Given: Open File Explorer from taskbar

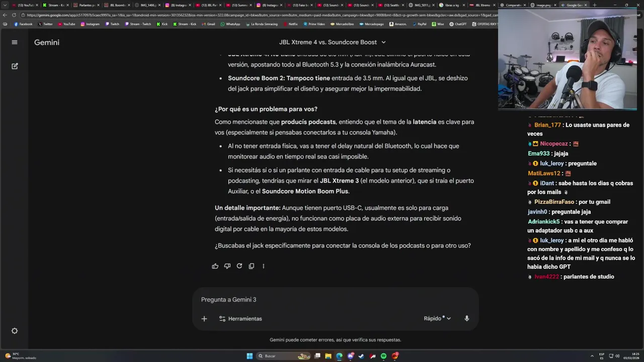Looking at the screenshot, I should pyautogui.click(x=328, y=356).
